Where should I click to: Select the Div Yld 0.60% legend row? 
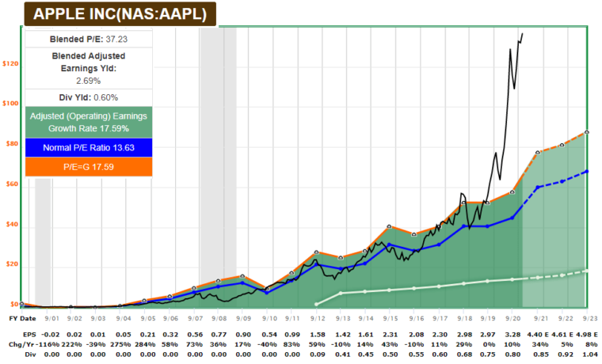pos(89,97)
